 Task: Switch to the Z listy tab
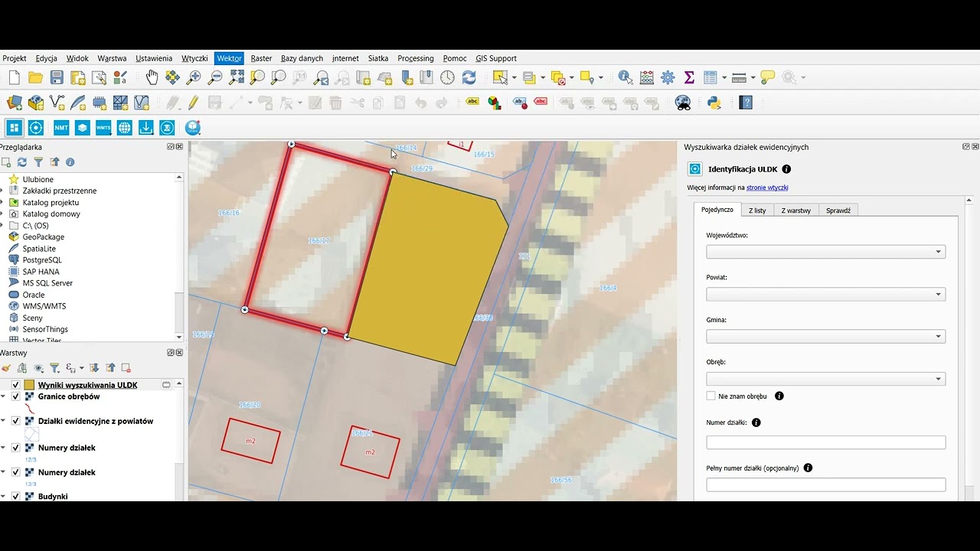pyautogui.click(x=757, y=210)
